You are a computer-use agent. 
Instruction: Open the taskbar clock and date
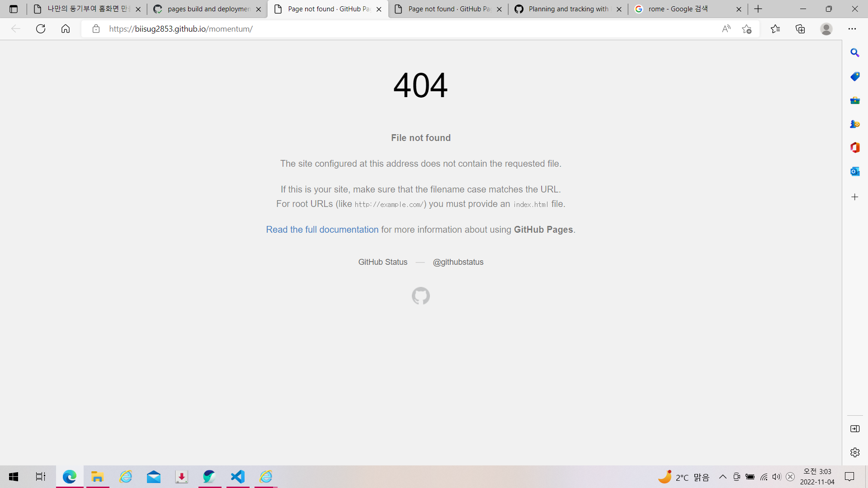click(x=817, y=477)
